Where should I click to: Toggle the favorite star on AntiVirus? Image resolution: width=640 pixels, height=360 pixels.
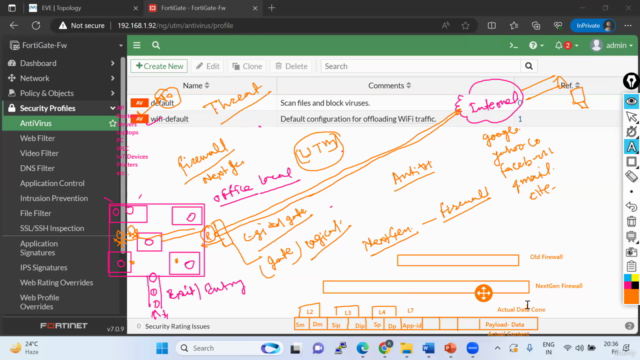[112, 123]
